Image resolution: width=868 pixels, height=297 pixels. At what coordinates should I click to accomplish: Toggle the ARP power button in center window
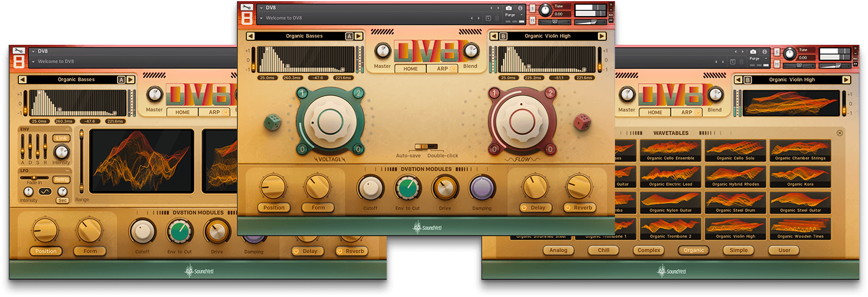453,69
